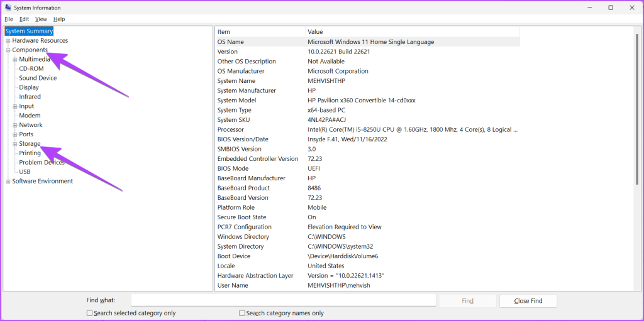Viewport: 644px width, 321px height.
Task: Expand the Network category
Action: (14, 125)
